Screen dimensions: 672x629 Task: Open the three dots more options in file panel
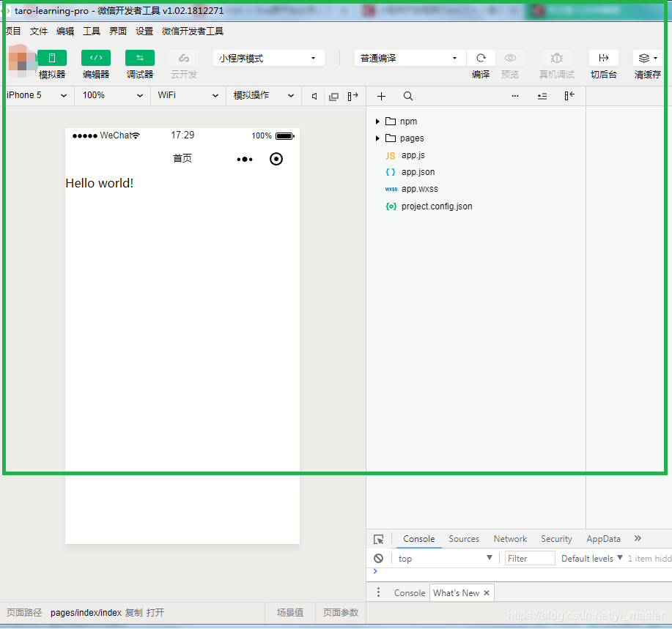point(515,96)
